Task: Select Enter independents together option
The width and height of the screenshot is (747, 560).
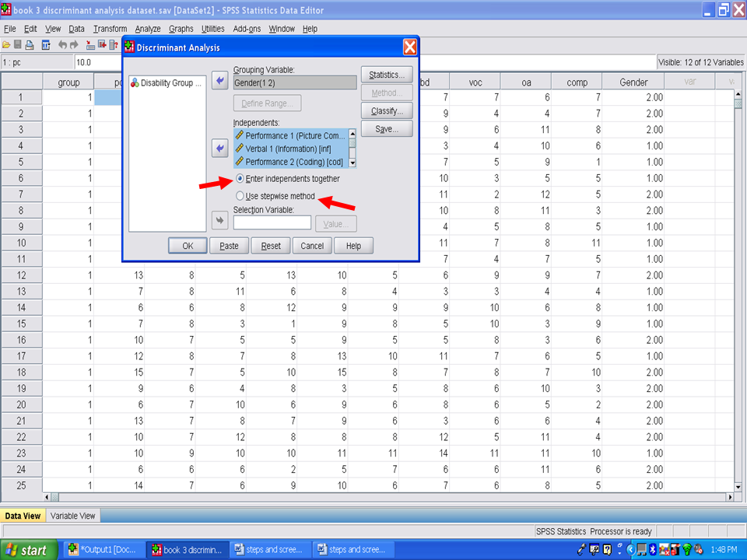Action: pos(240,179)
